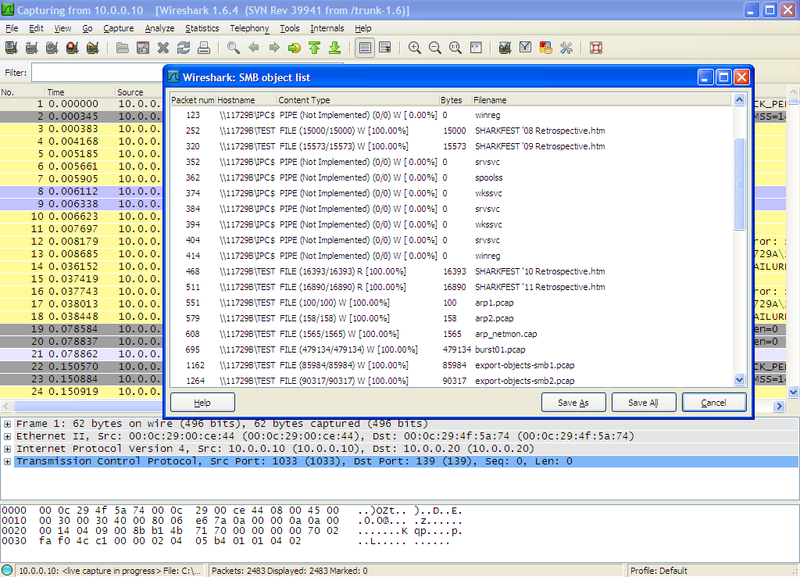Click SMB object list scrollbar thumb
The image size is (800, 577).
point(739,184)
